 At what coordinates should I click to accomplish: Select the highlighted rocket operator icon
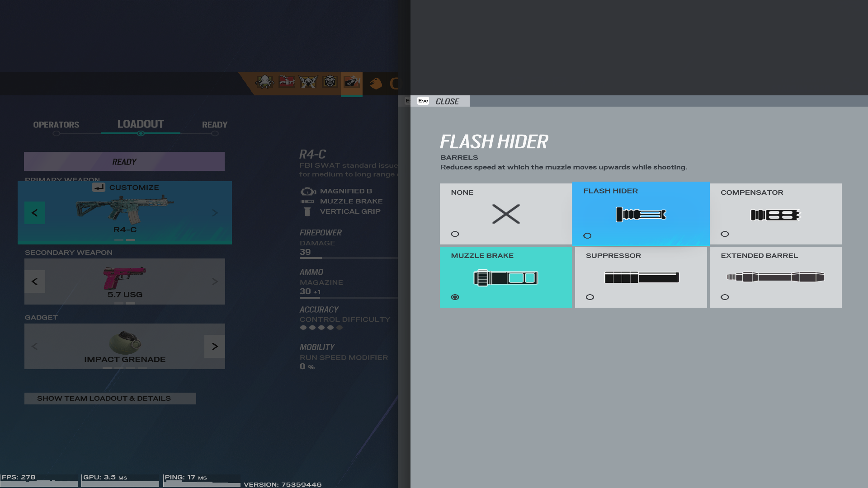coord(352,82)
